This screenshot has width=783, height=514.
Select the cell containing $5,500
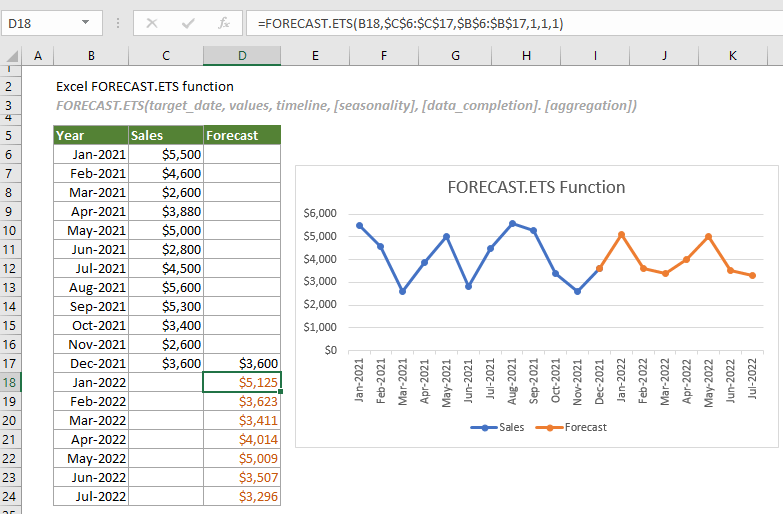166,154
